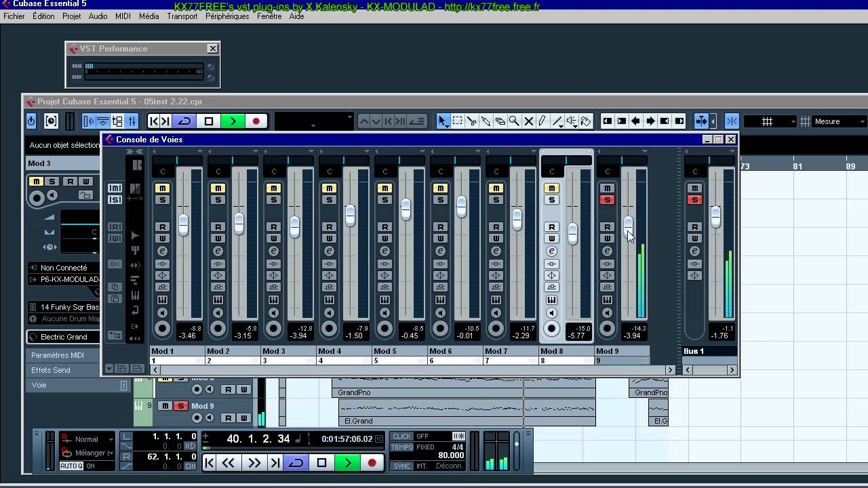Toggle Cycle in transport panel
The height and width of the screenshot is (488, 868).
[x=296, y=463]
